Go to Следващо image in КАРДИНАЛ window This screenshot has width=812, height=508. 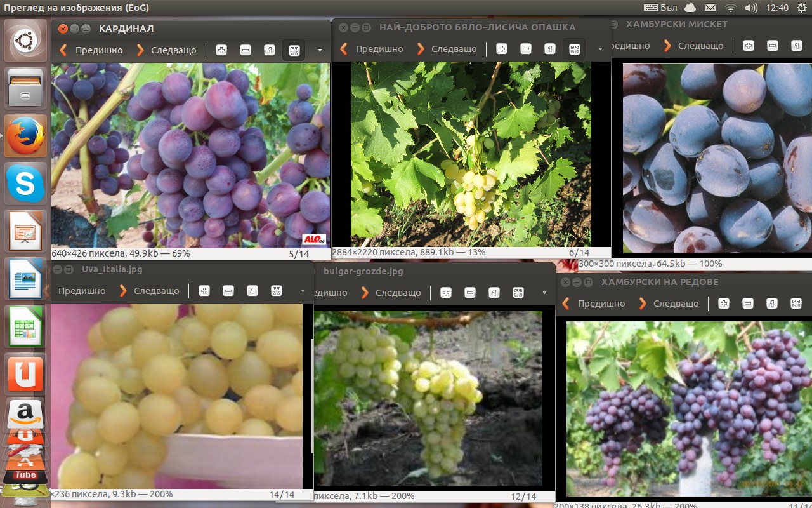(167, 50)
